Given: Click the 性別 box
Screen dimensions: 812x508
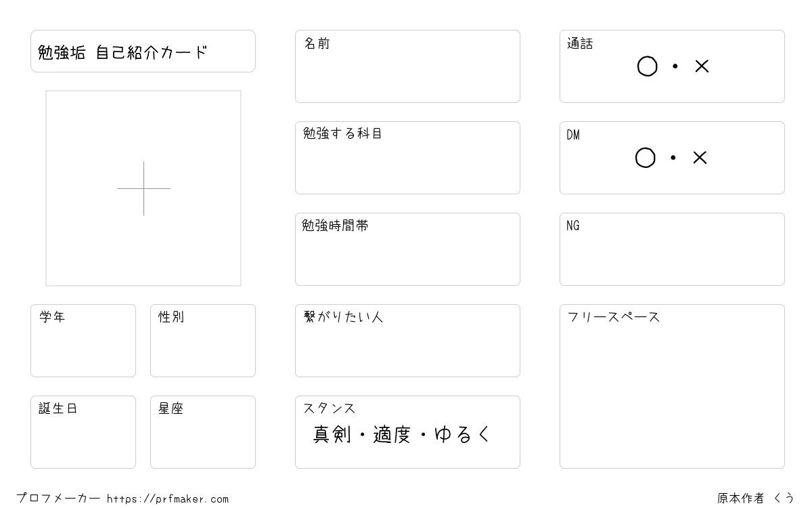Looking at the screenshot, I should point(203,341).
